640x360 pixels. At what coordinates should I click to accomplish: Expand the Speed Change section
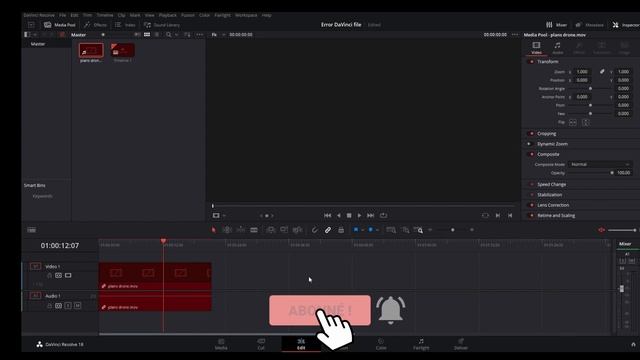[551, 184]
